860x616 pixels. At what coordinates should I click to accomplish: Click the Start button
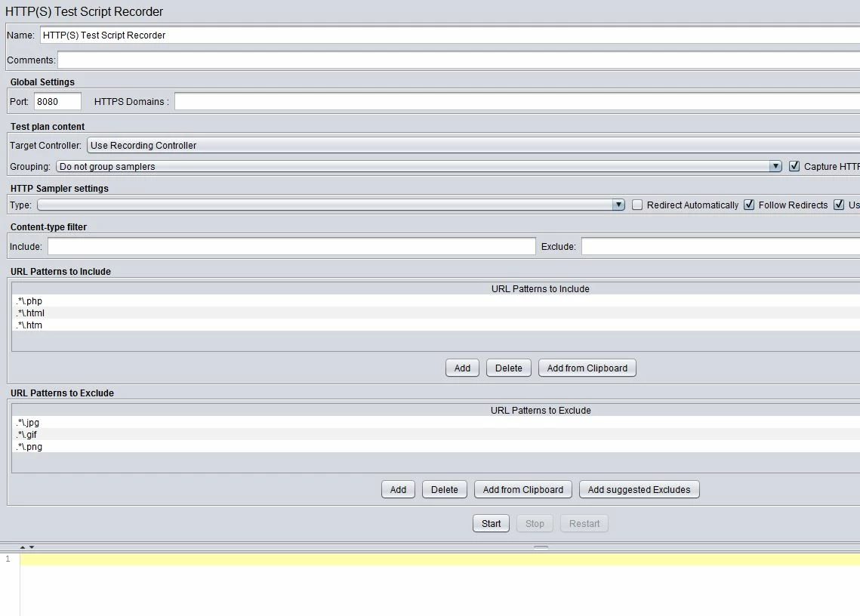[491, 524]
